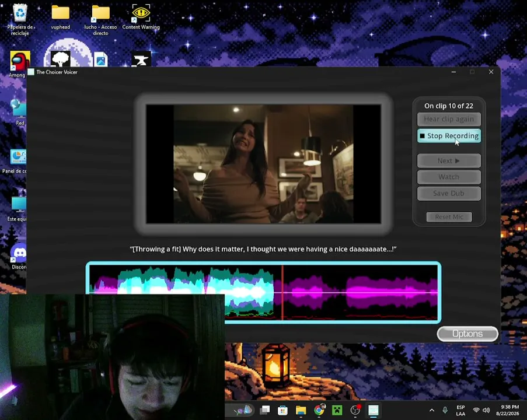Open the volume speaker tray icon
This screenshot has height=420, width=527.
pyautogui.click(x=486, y=410)
